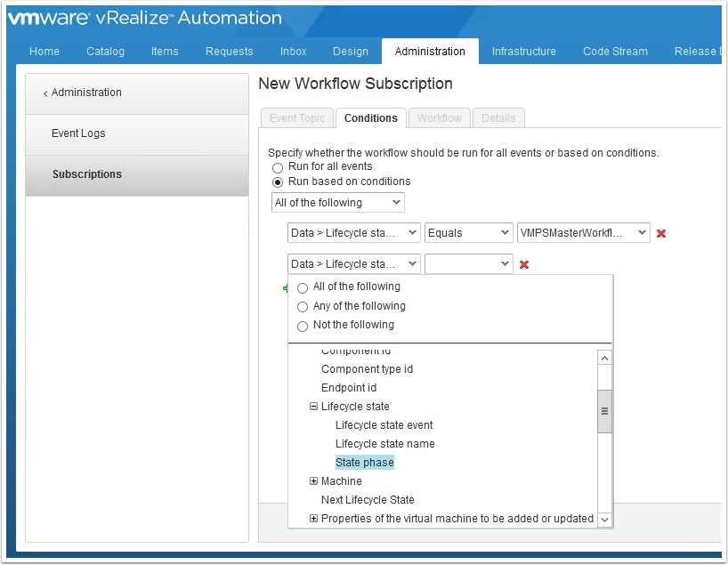Select Next Lifecycle State tree item
The width and height of the screenshot is (728, 565).
[x=368, y=499]
